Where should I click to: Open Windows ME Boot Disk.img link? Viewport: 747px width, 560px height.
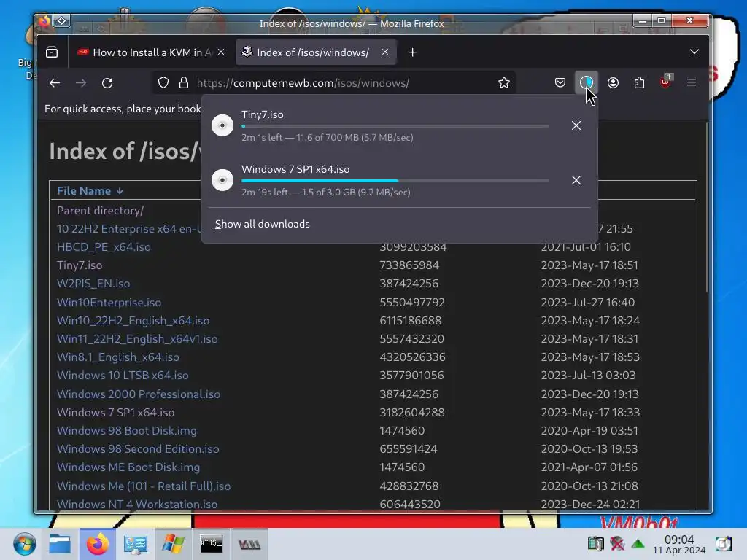pyautogui.click(x=128, y=467)
